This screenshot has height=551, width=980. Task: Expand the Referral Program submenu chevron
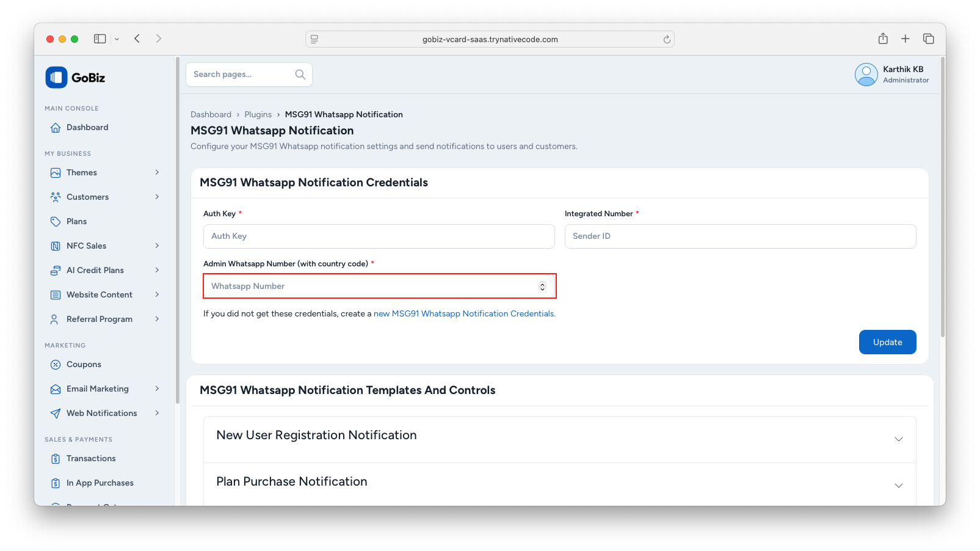(157, 319)
